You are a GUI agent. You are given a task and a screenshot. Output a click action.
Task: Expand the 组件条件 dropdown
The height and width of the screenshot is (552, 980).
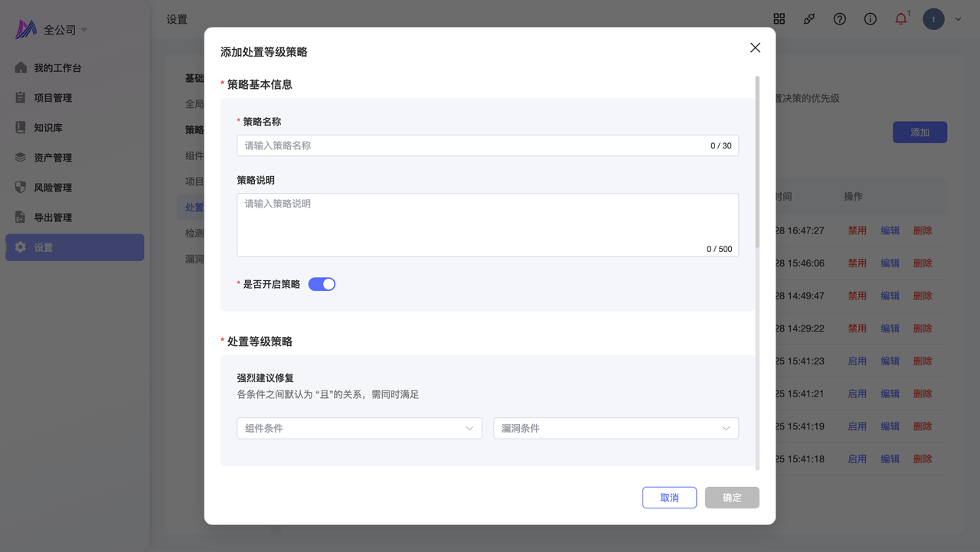359,428
